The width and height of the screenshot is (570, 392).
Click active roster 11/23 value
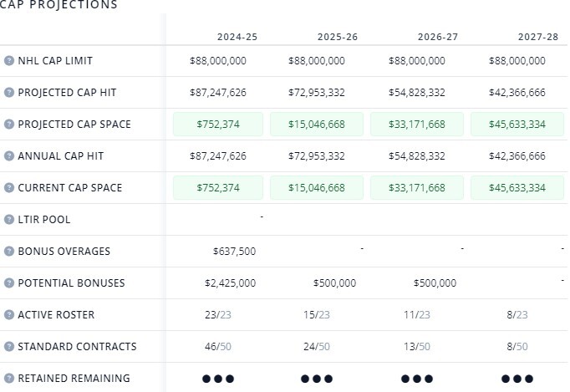point(417,314)
